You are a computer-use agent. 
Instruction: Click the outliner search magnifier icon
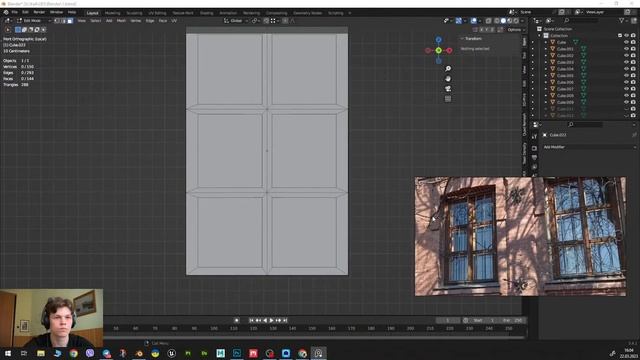point(567,20)
